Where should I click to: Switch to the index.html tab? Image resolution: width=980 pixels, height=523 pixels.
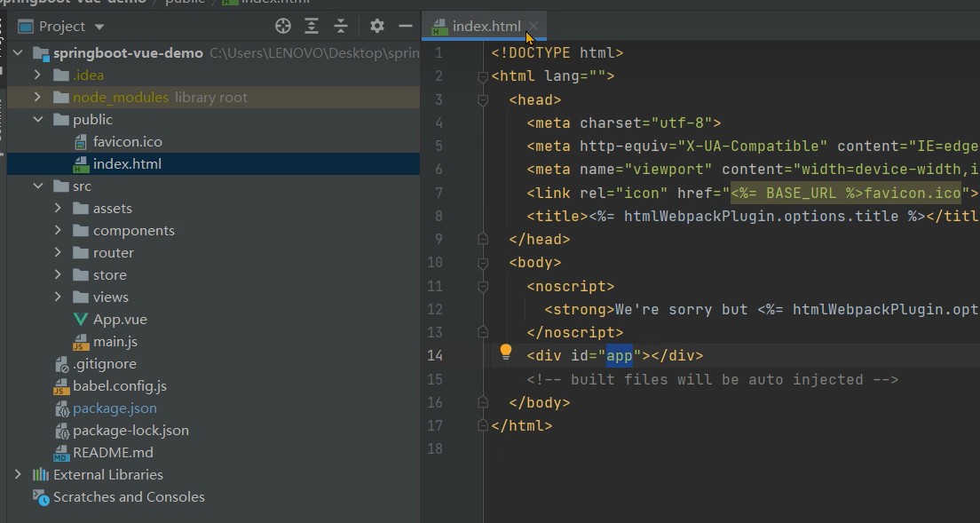(486, 27)
